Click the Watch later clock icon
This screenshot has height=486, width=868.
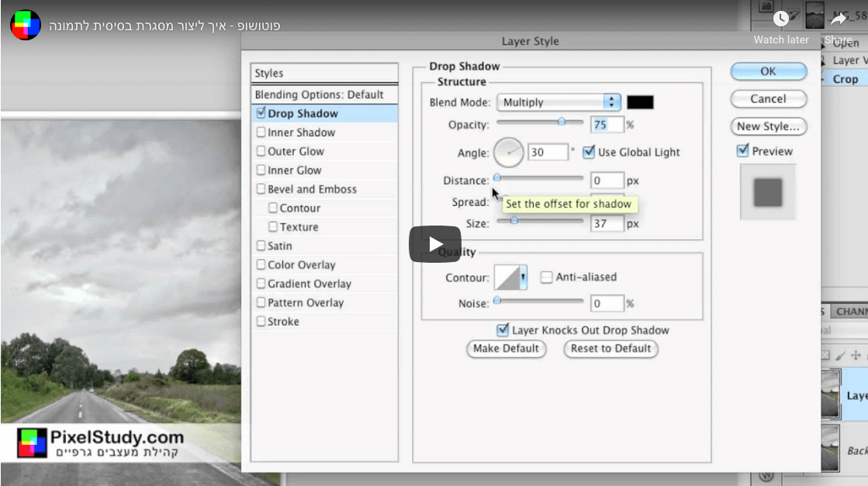[780, 19]
